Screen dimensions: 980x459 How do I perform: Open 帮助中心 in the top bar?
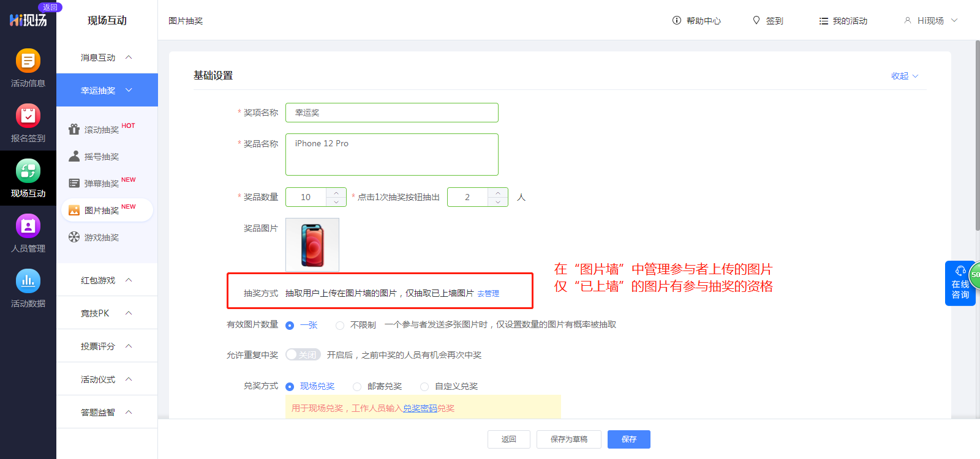point(696,21)
